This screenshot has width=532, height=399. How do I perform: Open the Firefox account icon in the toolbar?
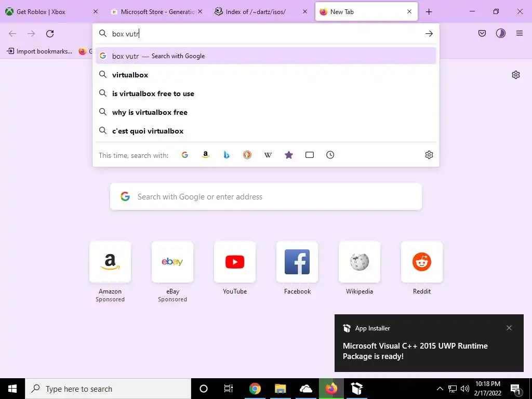point(500,33)
